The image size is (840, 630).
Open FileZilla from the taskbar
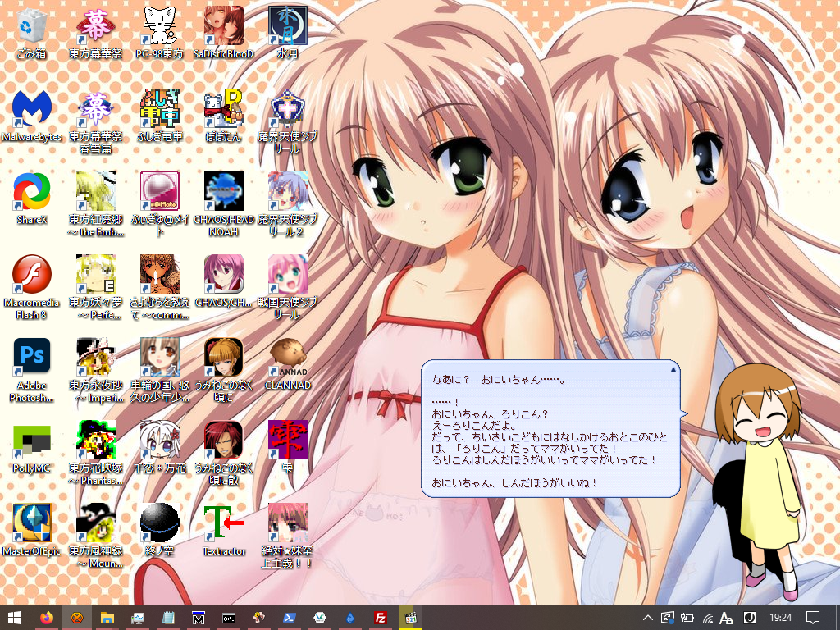coord(381,618)
